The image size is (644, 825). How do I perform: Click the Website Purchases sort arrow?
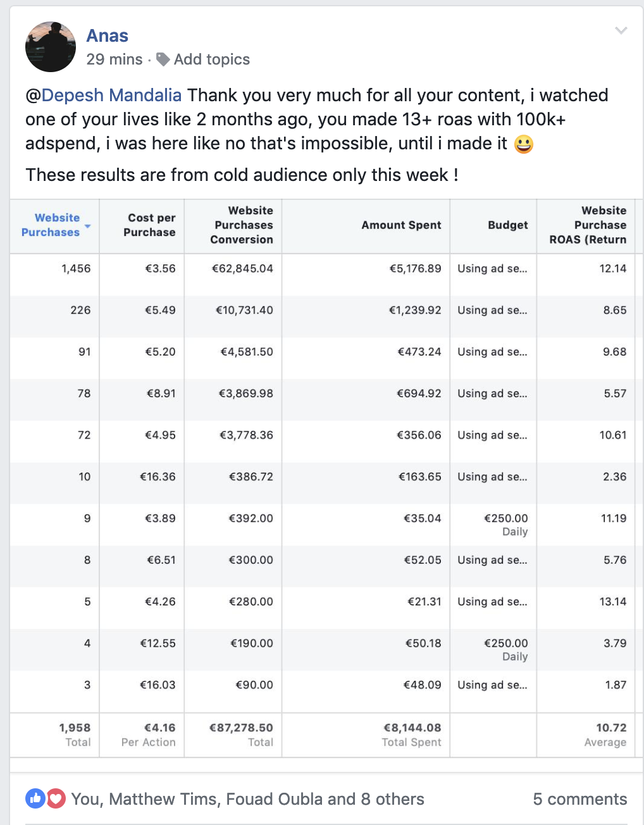(x=87, y=226)
